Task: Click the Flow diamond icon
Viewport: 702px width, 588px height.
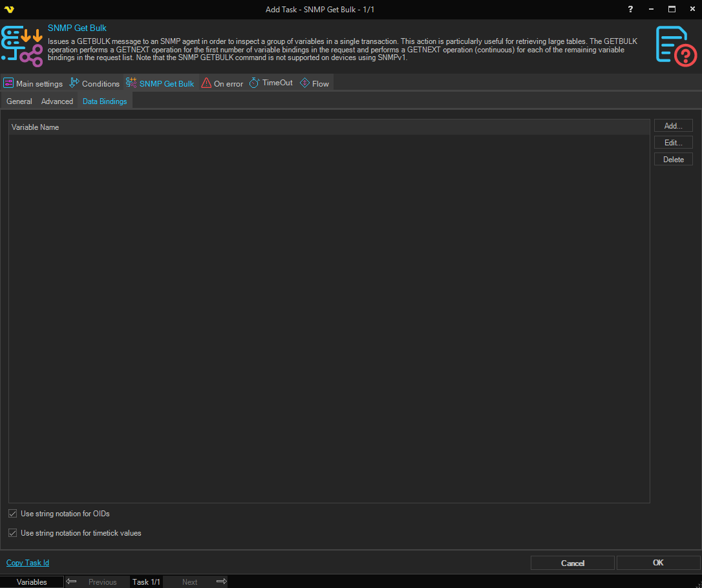Action: coord(304,83)
